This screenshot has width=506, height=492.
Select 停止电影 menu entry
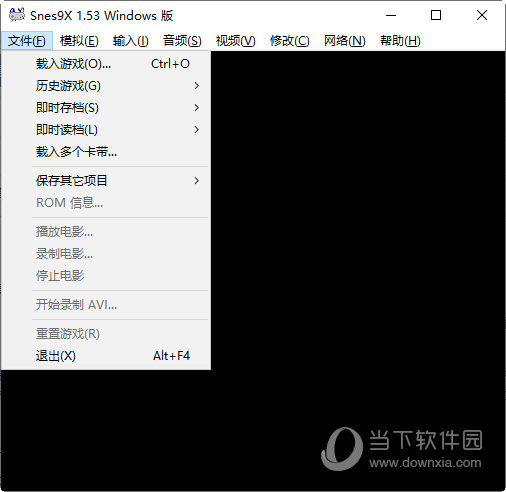pos(106,276)
